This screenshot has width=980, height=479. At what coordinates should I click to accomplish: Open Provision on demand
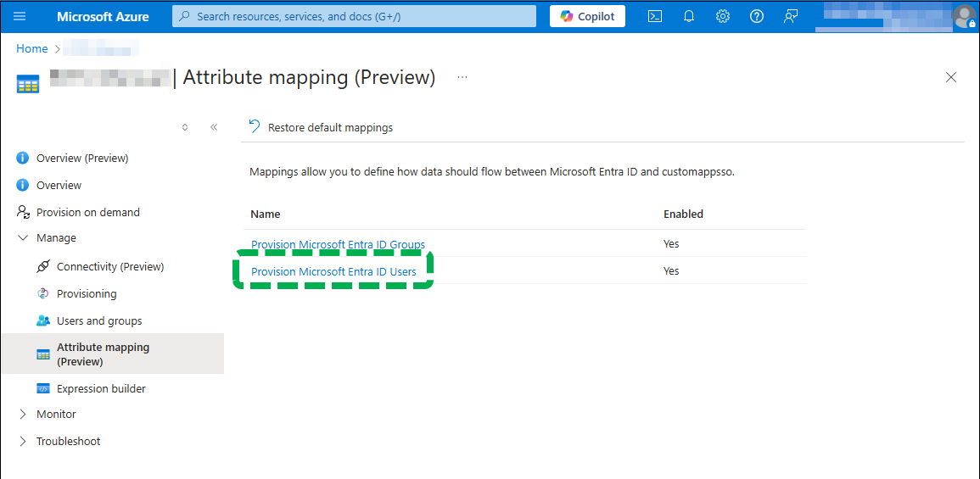pyautogui.click(x=87, y=213)
